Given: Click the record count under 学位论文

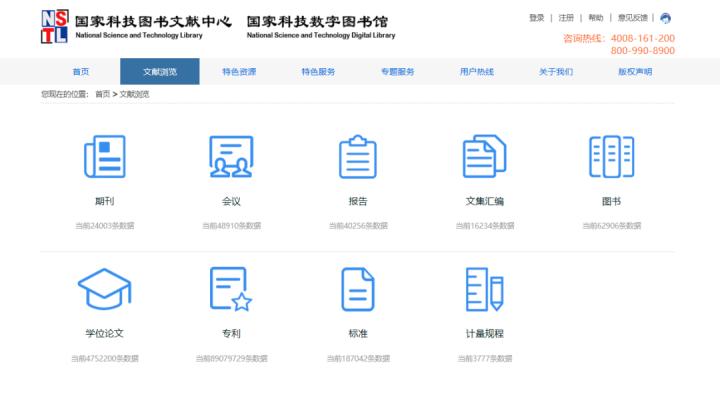Looking at the screenshot, I should 105,358.
